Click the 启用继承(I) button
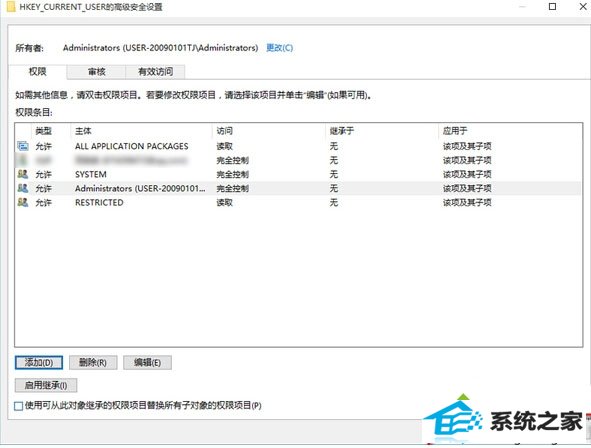This screenshot has width=591, height=448. click(x=46, y=385)
